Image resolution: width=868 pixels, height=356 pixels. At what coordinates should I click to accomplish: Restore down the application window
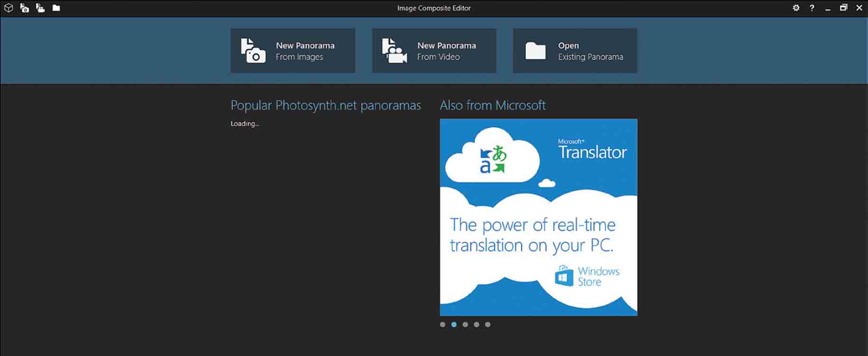point(843,8)
